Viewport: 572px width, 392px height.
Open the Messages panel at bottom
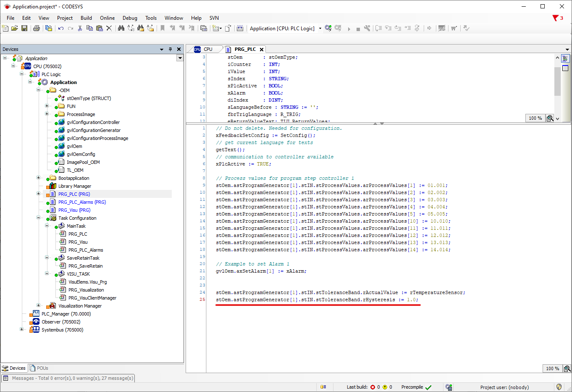(x=68, y=378)
